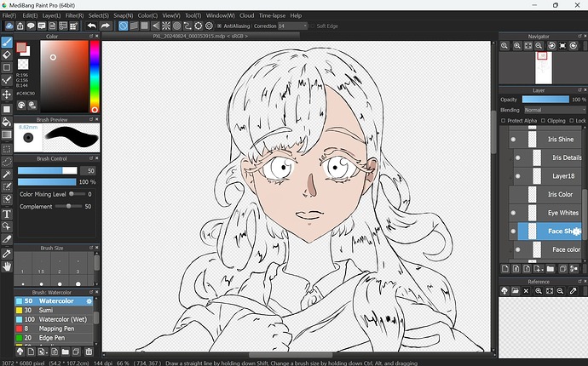Select the Edge Pen brush
The width and height of the screenshot is (588, 366).
point(54,338)
